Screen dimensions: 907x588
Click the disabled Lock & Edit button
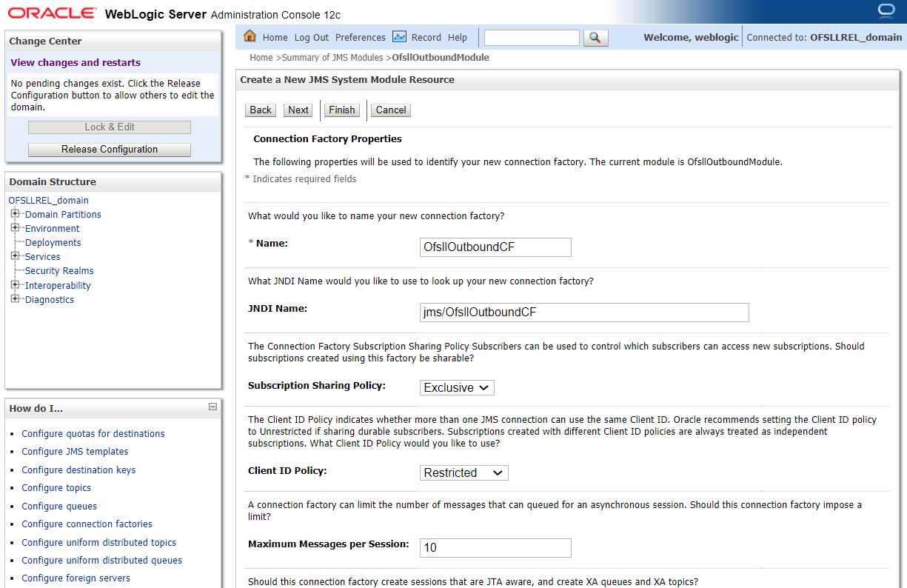point(110,127)
